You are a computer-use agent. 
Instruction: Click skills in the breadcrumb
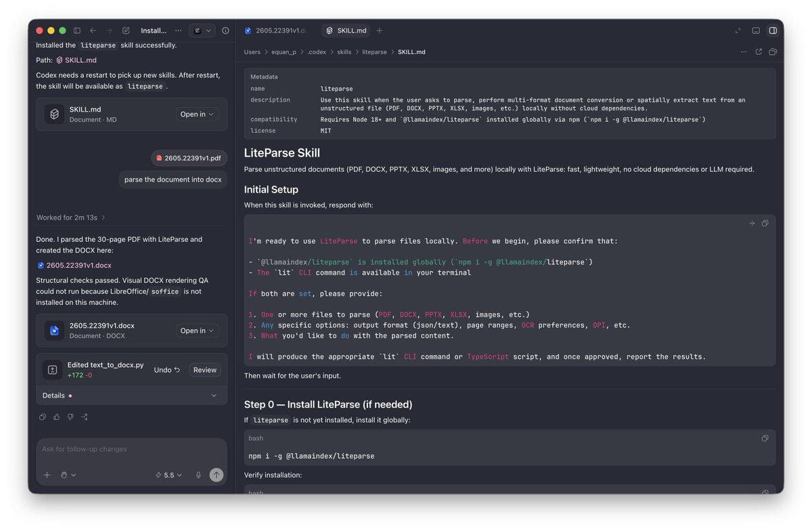[344, 52]
